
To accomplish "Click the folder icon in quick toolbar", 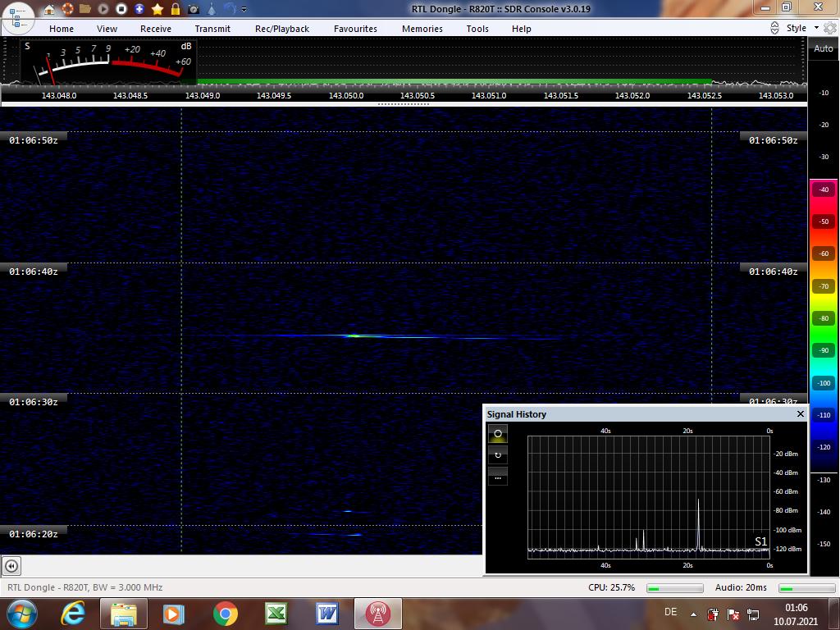I will click(x=85, y=9).
